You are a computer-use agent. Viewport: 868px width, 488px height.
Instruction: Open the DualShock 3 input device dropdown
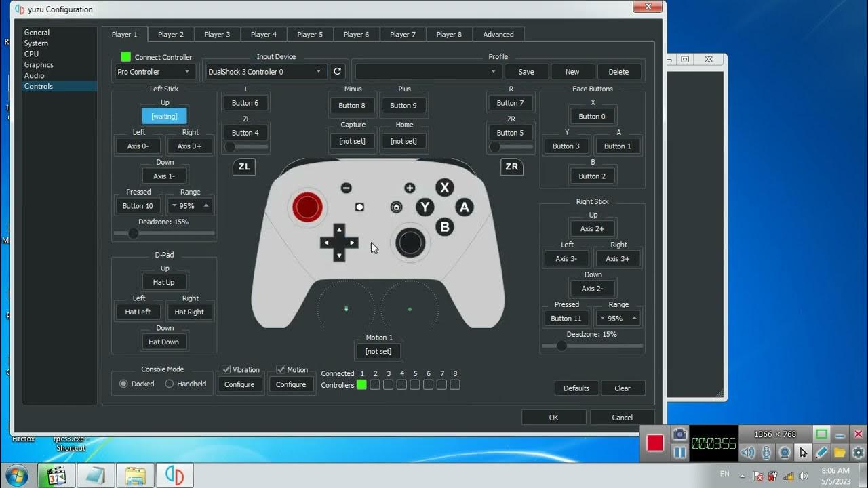(x=266, y=71)
